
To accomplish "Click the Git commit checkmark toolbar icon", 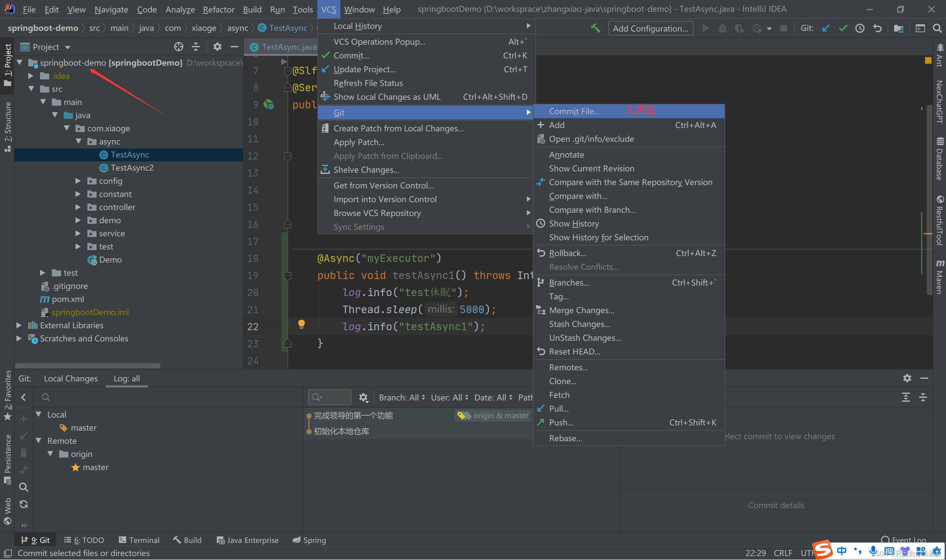I will [843, 28].
